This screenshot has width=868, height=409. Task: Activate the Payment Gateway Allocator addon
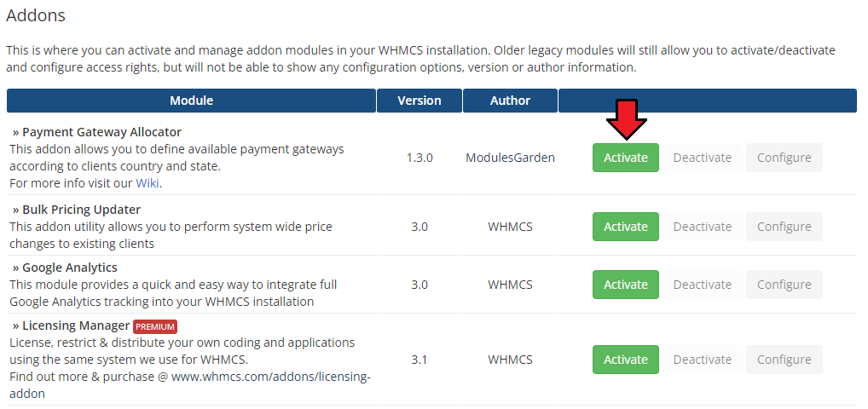pyautogui.click(x=625, y=158)
